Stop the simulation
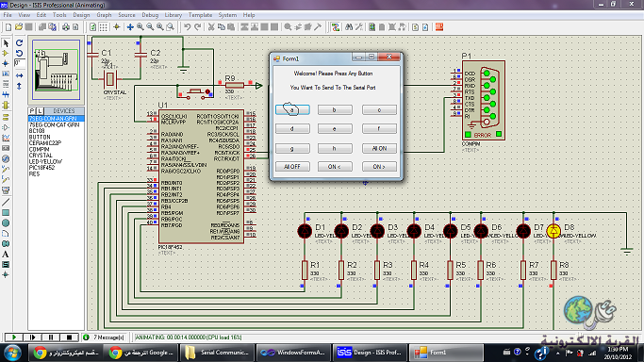The height and width of the screenshot is (362, 644). 69,337
